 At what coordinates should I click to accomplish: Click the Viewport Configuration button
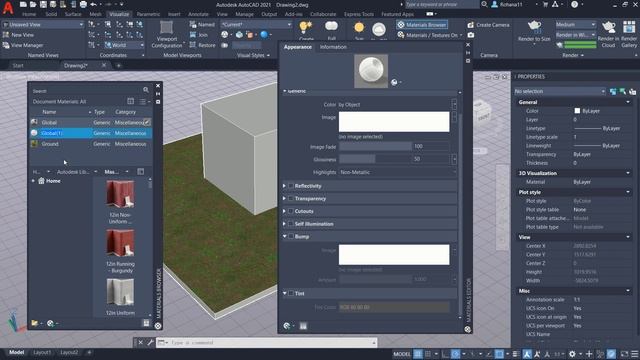(x=167, y=35)
